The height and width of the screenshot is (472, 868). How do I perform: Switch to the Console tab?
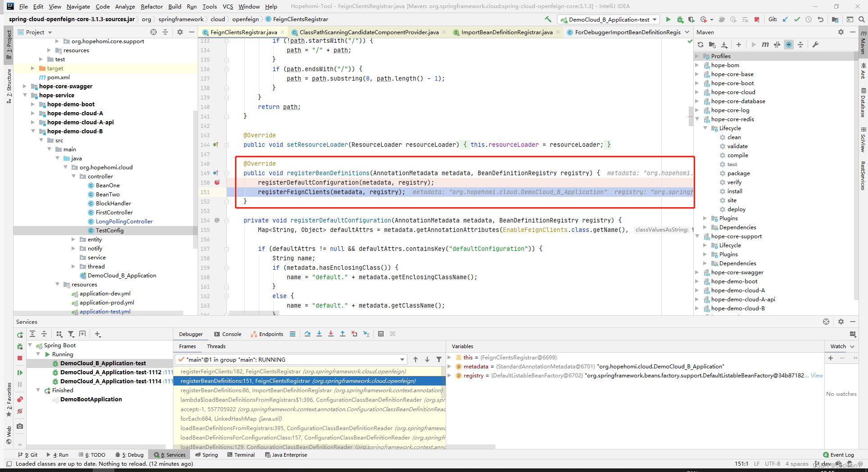(x=227, y=334)
